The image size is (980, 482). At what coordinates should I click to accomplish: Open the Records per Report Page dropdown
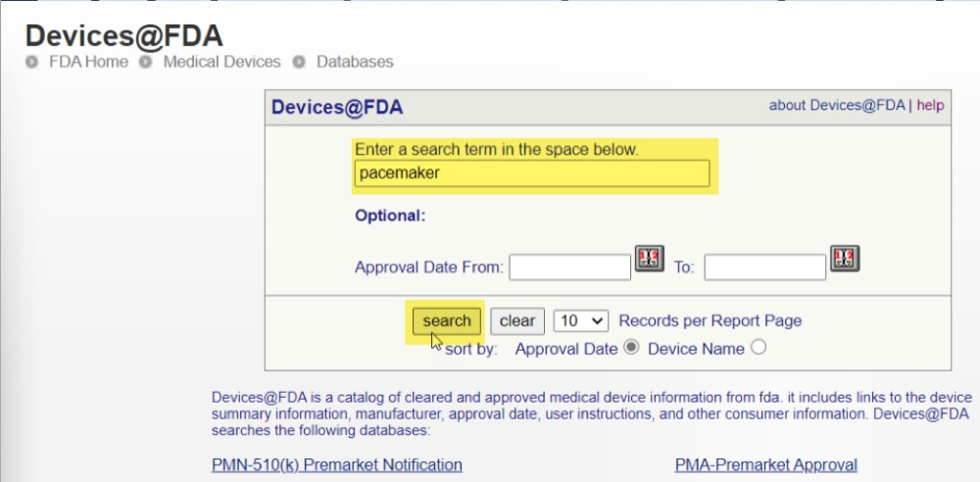[x=581, y=320]
